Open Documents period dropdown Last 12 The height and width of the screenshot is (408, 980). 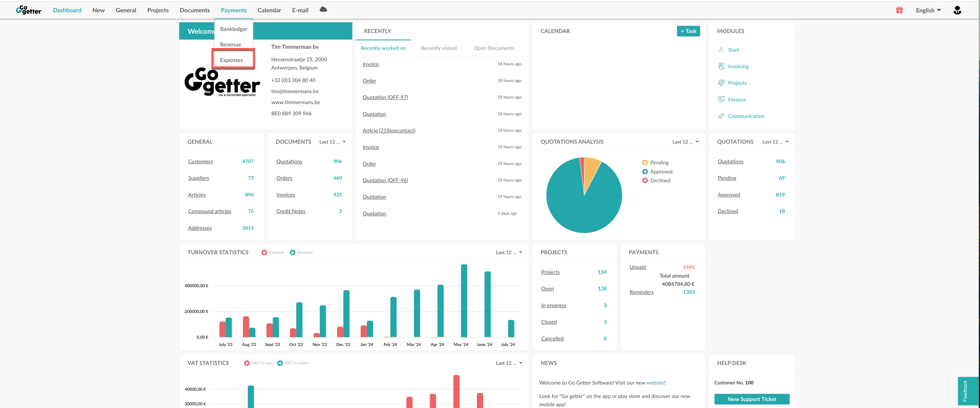coord(332,142)
